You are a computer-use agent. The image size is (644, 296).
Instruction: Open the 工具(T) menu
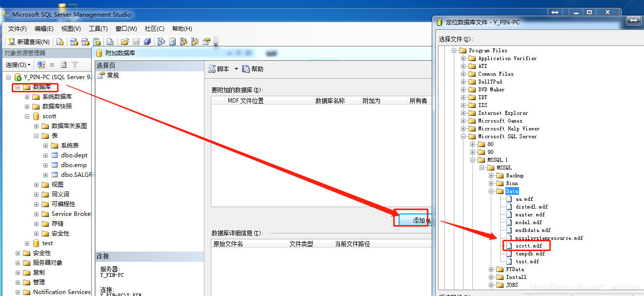[98, 29]
